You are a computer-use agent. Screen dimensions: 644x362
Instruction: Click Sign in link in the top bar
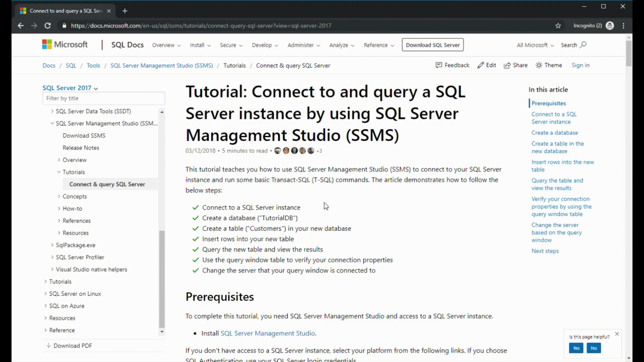coord(580,65)
